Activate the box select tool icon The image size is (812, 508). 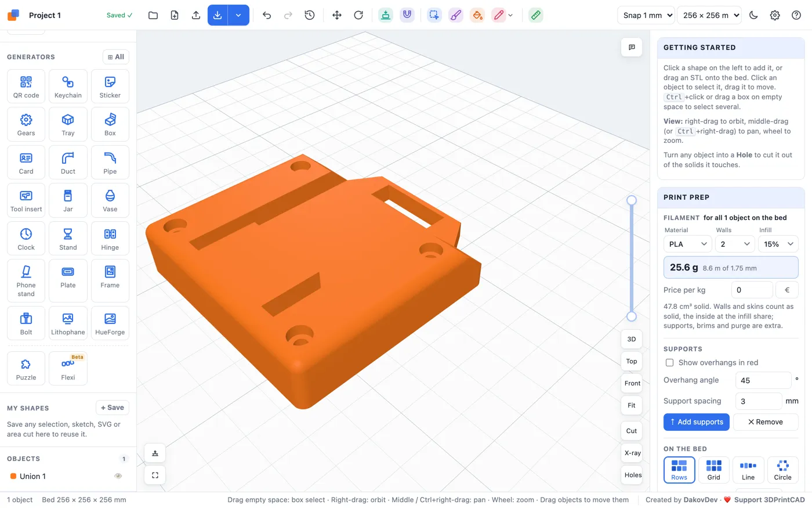click(x=434, y=15)
